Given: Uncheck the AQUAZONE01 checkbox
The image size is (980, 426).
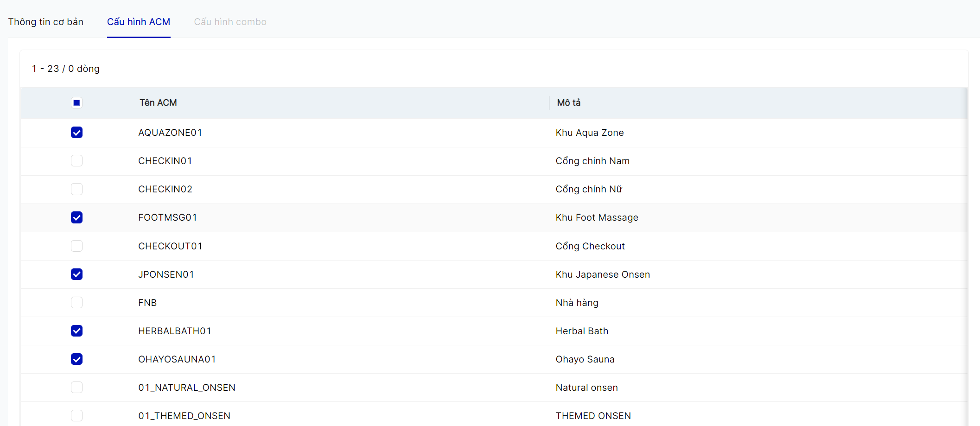Looking at the screenshot, I should [77, 133].
